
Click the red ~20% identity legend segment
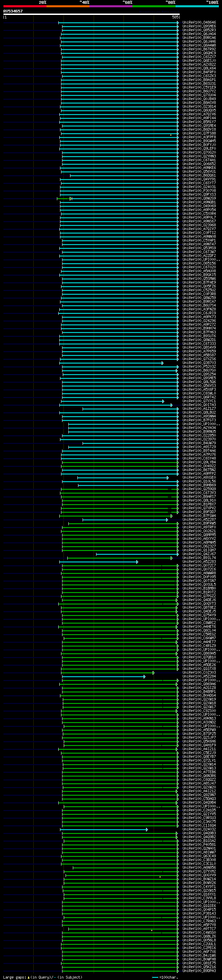(x=25, y=6)
